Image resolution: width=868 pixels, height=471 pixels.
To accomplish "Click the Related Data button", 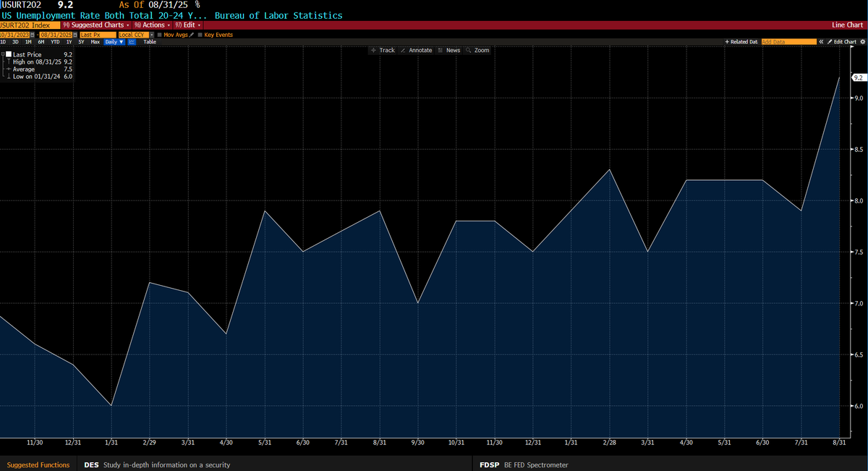I will coord(741,42).
